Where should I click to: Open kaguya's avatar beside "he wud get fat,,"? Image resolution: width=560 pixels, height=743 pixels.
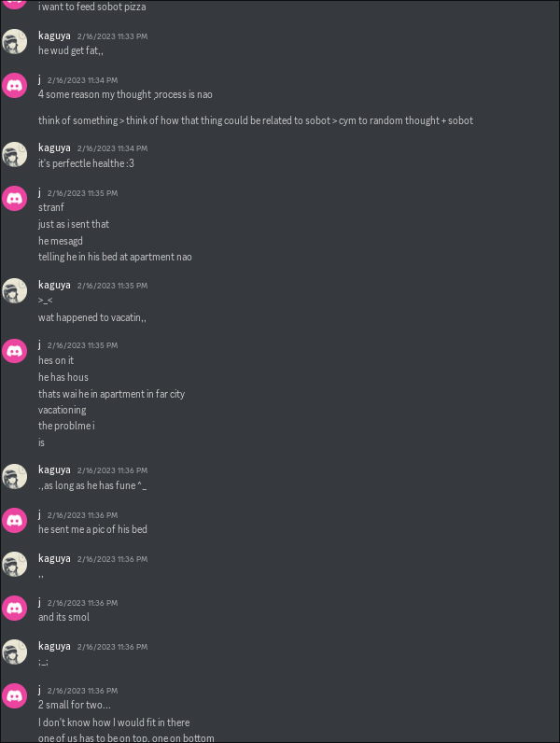click(14, 42)
